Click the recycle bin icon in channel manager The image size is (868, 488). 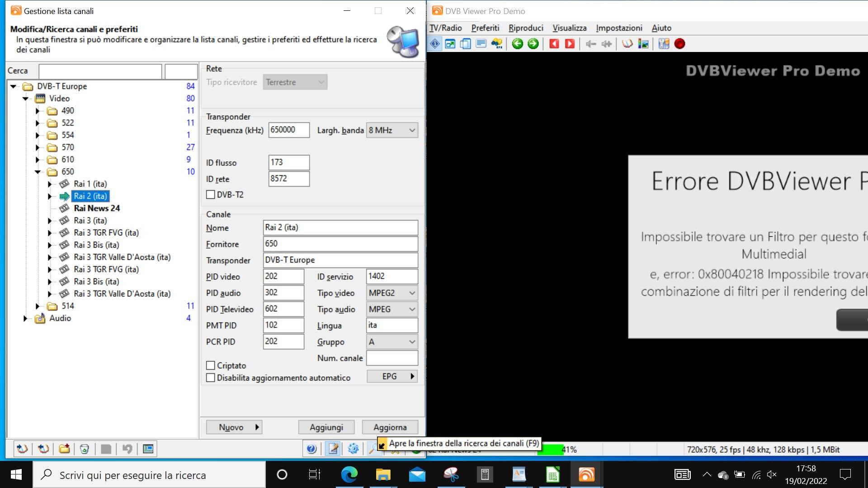click(x=85, y=449)
